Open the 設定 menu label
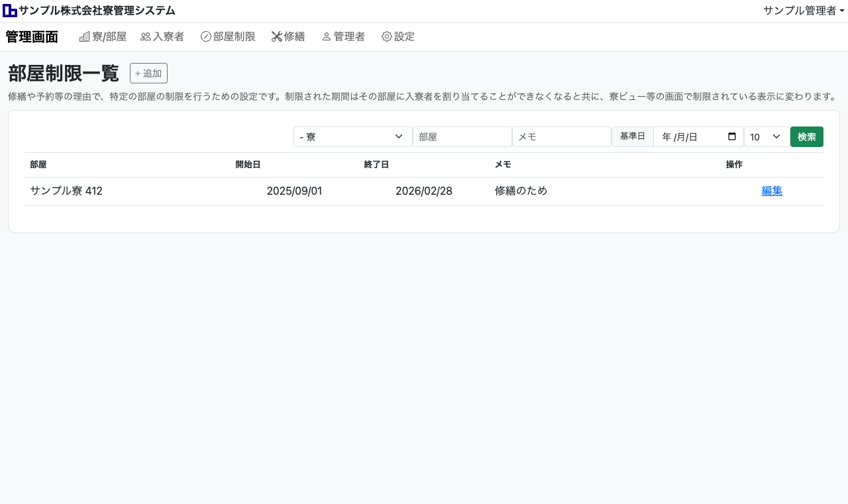The width and height of the screenshot is (848, 504). [405, 37]
